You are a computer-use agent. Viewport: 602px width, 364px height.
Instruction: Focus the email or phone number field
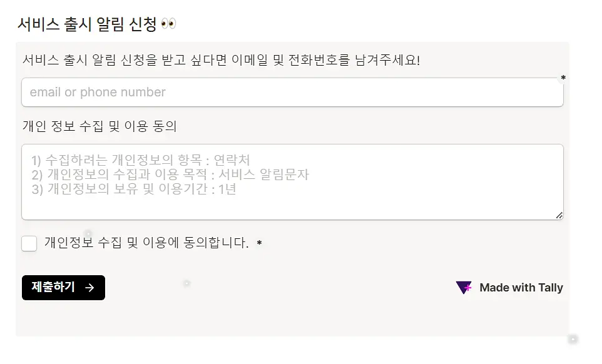pyautogui.click(x=293, y=93)
